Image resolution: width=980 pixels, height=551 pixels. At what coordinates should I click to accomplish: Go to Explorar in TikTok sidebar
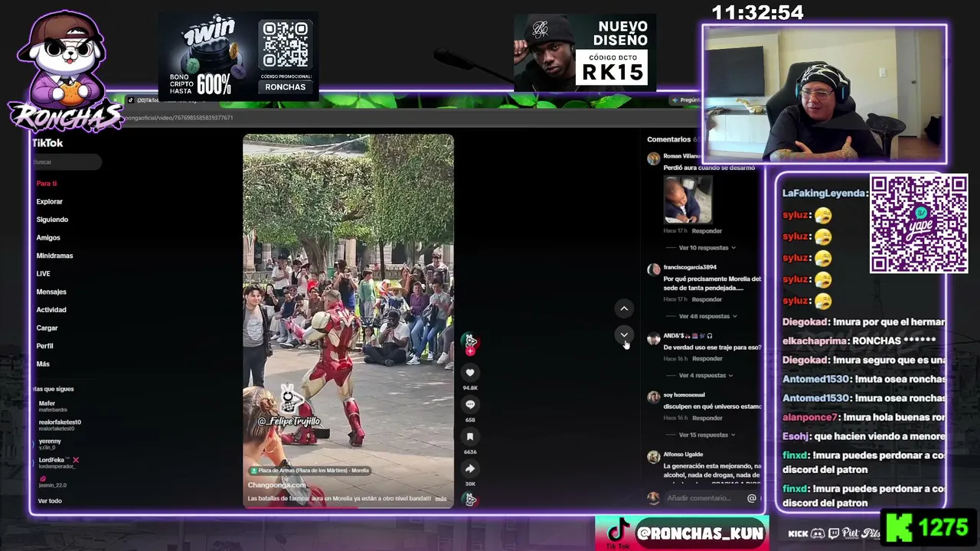[x=49, y=202]
